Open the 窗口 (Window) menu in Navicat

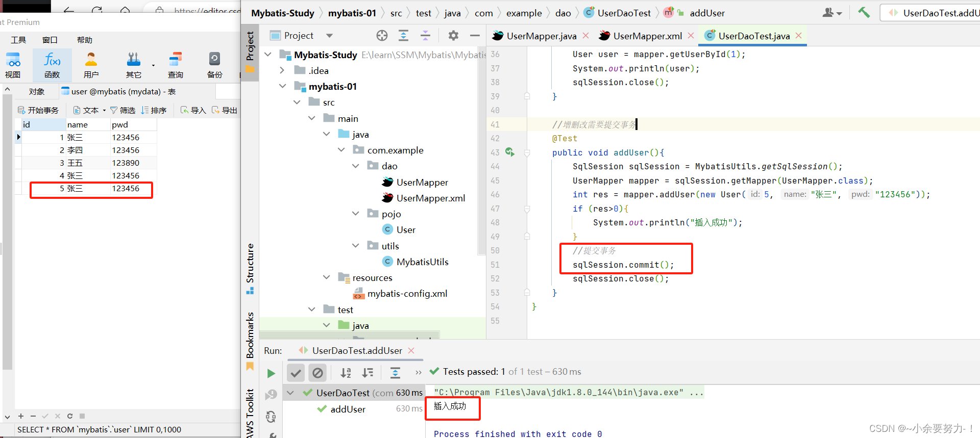pos(50,40)
